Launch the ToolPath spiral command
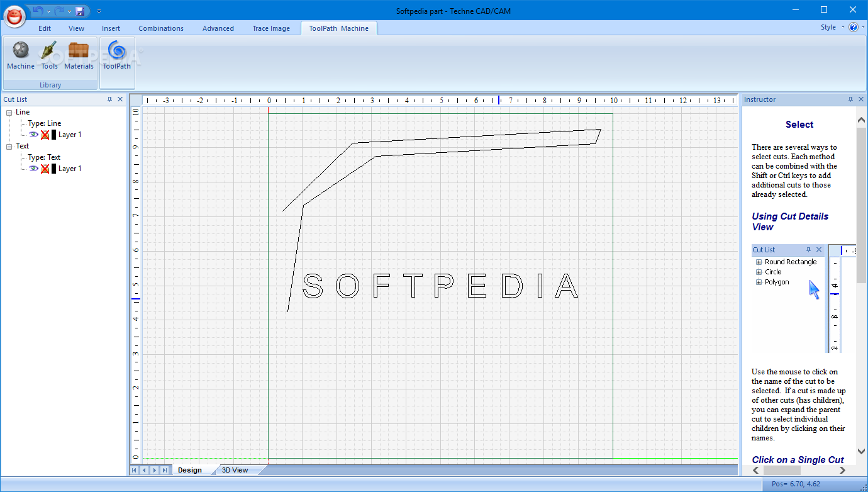Image resolution: width=868 pixels, height=492 pixels. pyautogui.click(x=117, y=55)
